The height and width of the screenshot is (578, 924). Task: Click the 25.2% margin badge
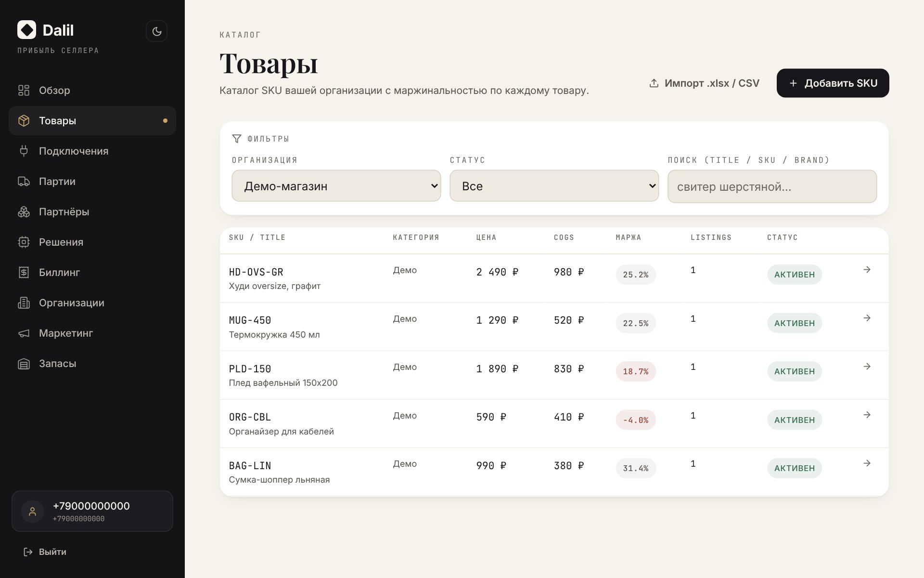(636, 275)
